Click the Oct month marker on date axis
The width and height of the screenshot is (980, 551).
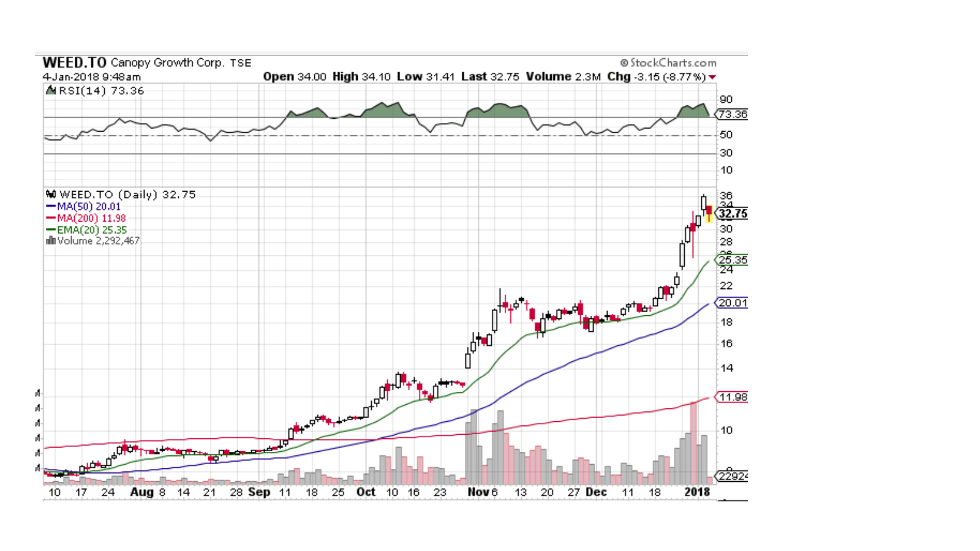[366, 492]
